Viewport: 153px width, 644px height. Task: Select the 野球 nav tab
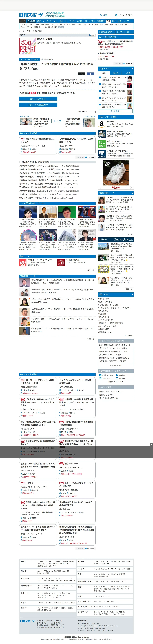(39, 21)
